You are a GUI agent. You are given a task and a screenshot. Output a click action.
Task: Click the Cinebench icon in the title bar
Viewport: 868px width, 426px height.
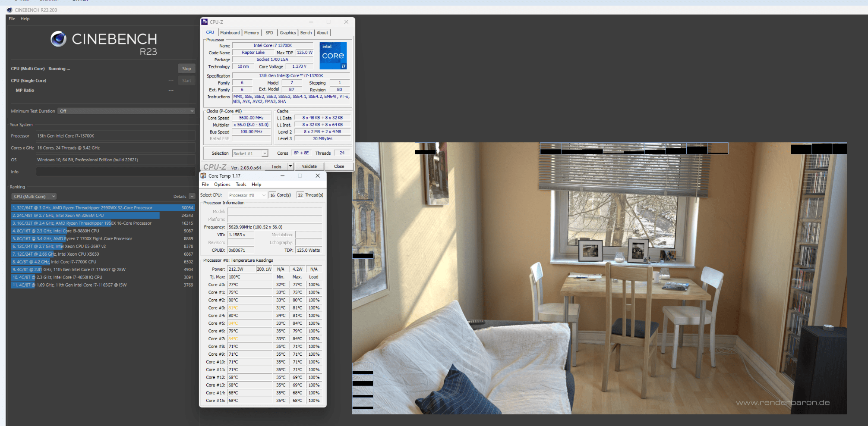[x=9, y=10]
